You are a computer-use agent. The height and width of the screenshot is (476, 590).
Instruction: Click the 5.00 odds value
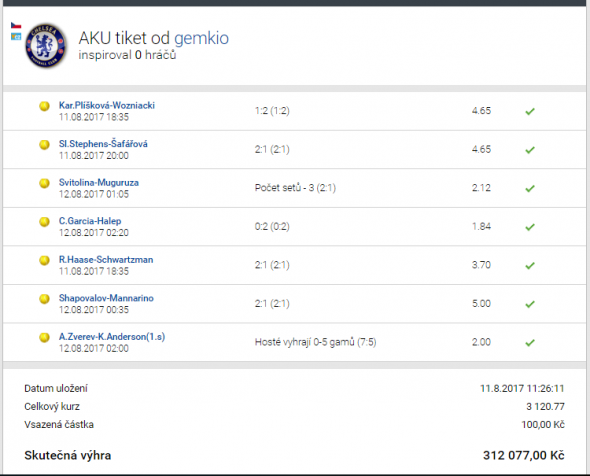point(481,303)
